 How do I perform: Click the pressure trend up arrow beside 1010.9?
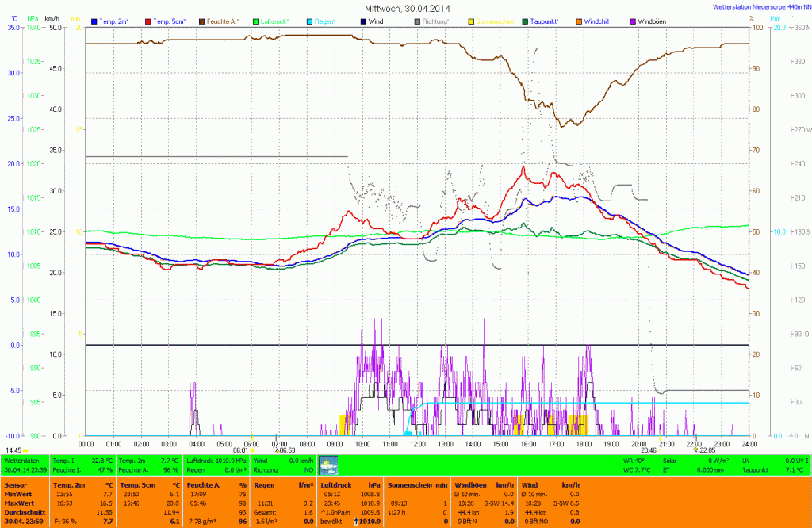pos(356,522)
